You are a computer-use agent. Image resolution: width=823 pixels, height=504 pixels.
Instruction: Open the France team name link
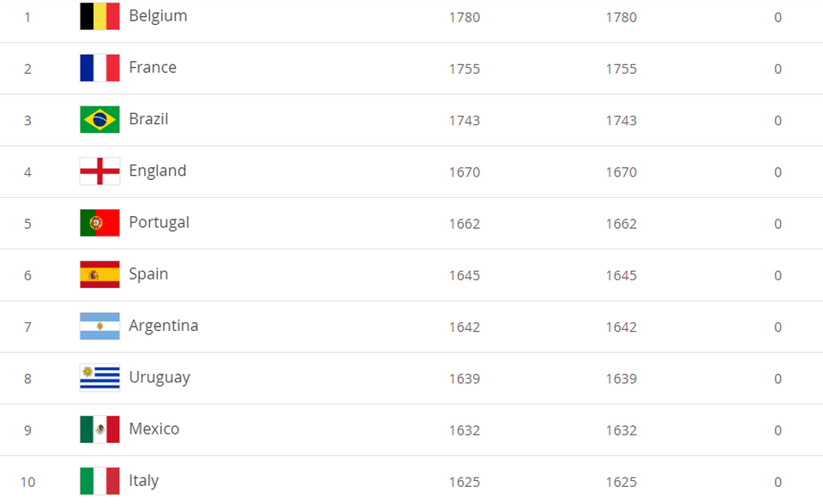point(153,67)
